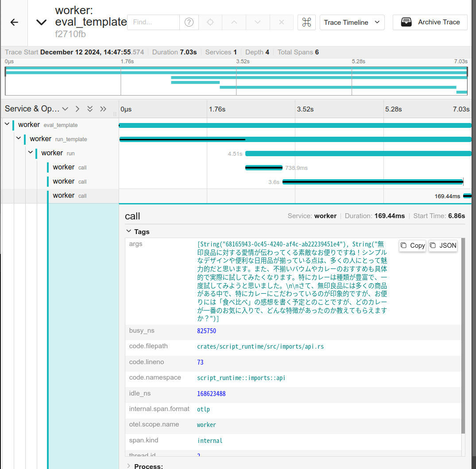Collapse the worker run_template span row
The image size is (476, 469).
19,139
